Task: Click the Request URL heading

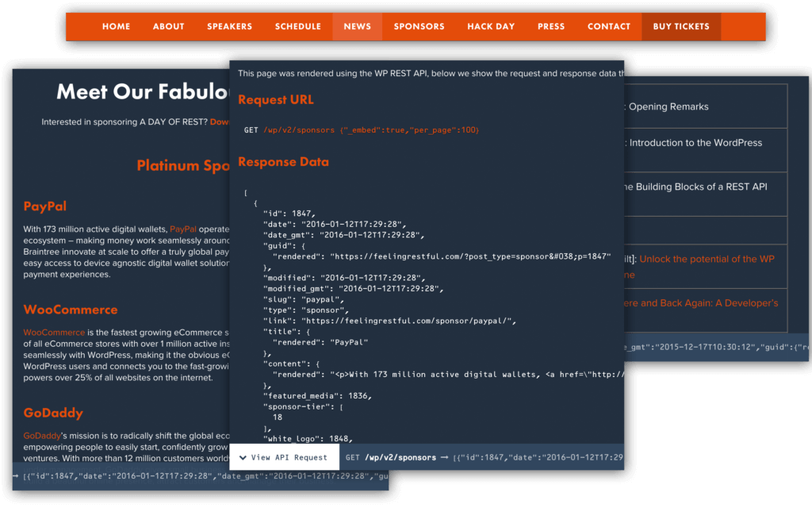Action: [x=275, y=99]
